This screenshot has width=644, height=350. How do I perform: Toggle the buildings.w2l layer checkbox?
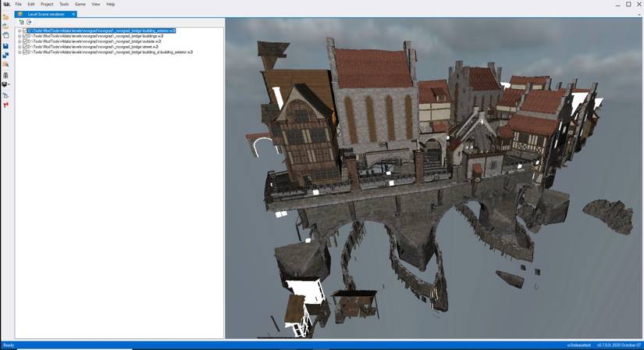[25, 36]
